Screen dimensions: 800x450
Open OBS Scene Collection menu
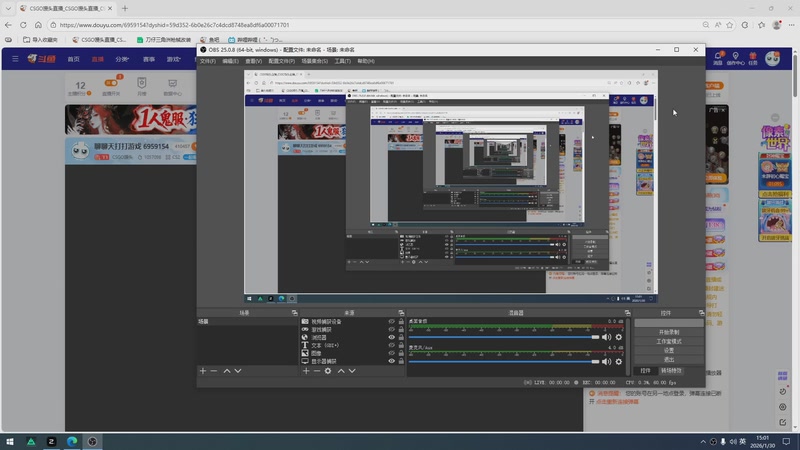314,61
